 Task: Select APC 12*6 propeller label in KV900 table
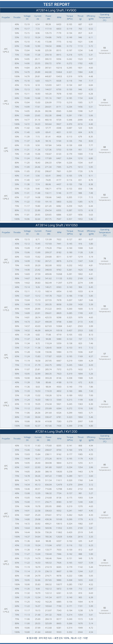coord(6,149)
